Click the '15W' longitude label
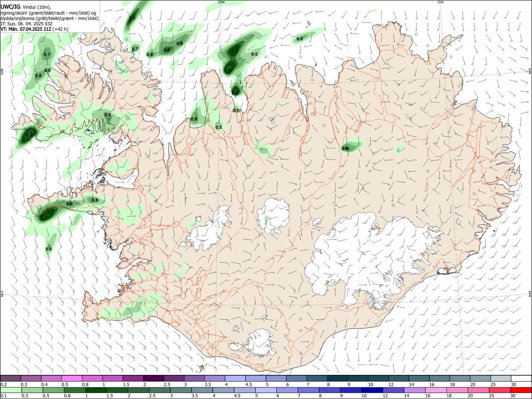The image size is (532, 399). 440,2
